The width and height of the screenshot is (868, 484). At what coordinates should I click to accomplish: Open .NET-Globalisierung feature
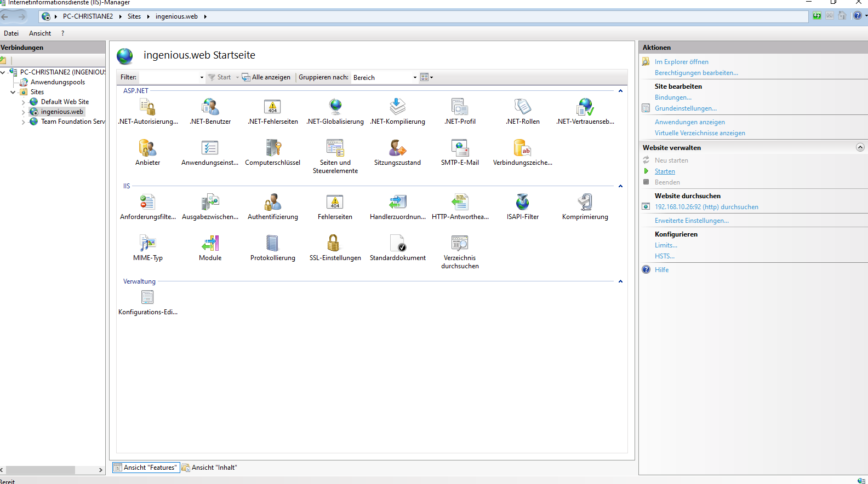click(x=335, y=112)
